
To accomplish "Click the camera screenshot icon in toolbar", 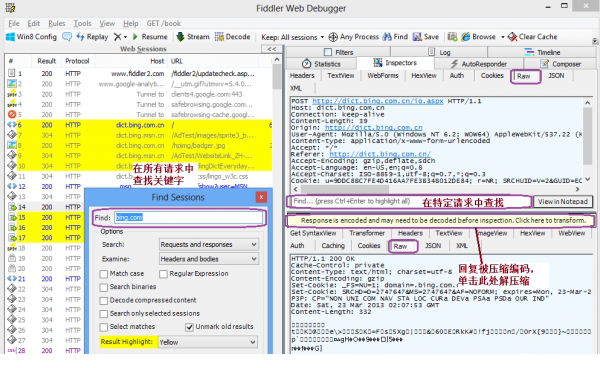I will (x=452, y=37).
